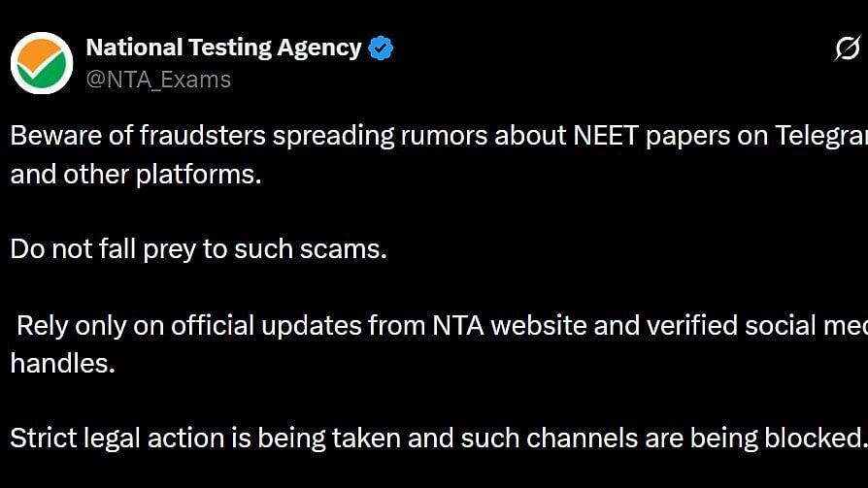Click the @NTA_Exams handle
Image resolution: width=868 pixels, height=488 pixels.
[159, 80]
